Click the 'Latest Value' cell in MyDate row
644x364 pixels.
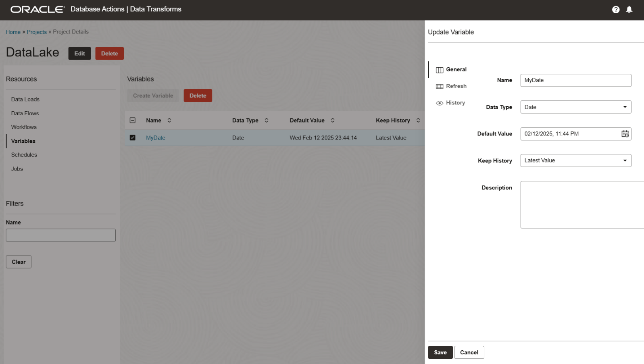pos(391,138)
